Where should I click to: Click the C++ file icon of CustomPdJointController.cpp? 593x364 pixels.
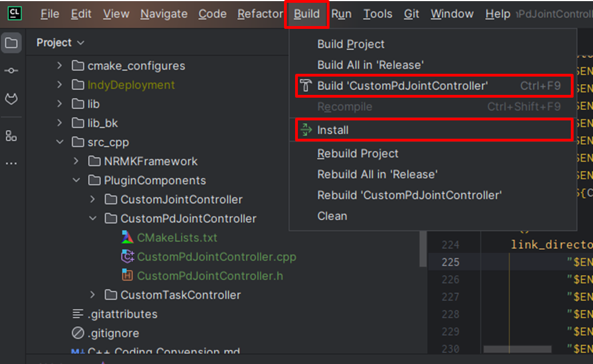128,256
